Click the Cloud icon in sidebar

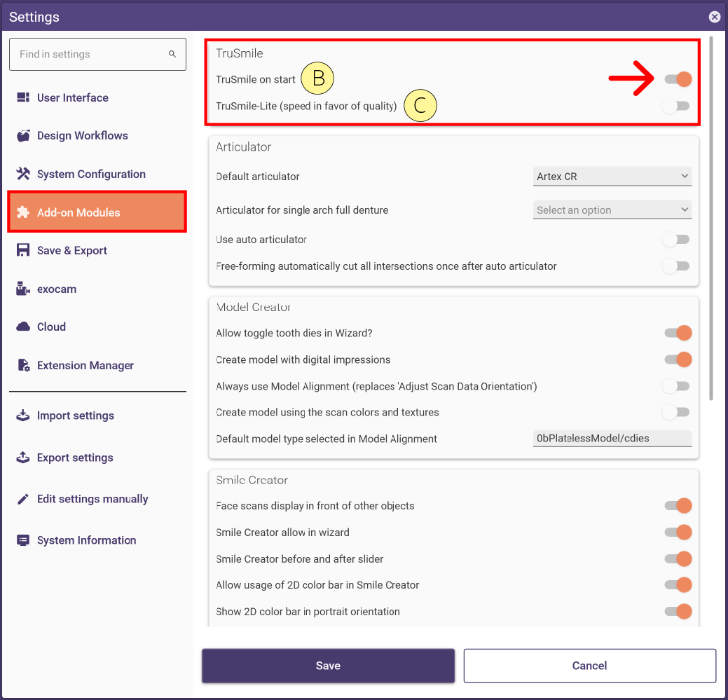click(x=23, y=327)
